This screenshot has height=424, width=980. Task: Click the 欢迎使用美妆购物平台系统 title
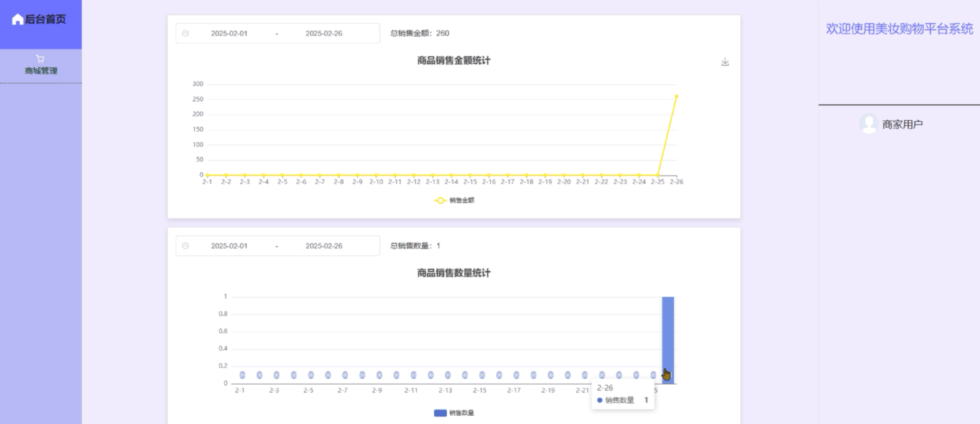point(899,28)
